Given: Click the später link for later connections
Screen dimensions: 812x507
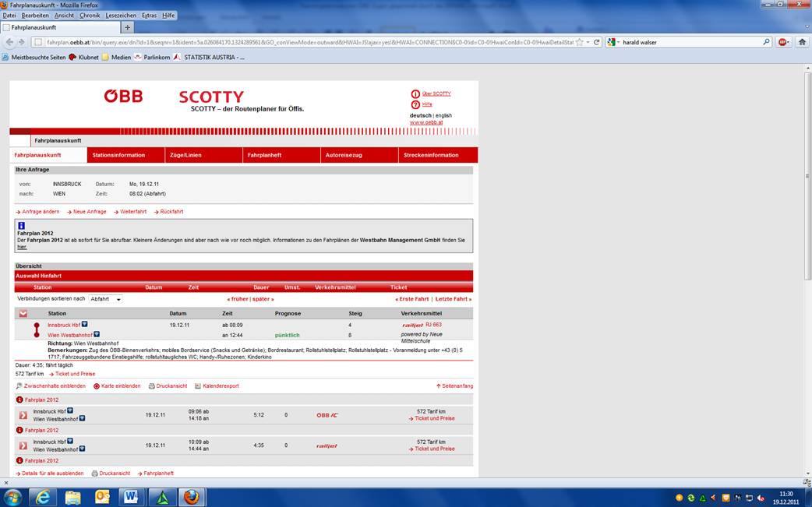Looking at the screenshot, I should coord(263,299).
